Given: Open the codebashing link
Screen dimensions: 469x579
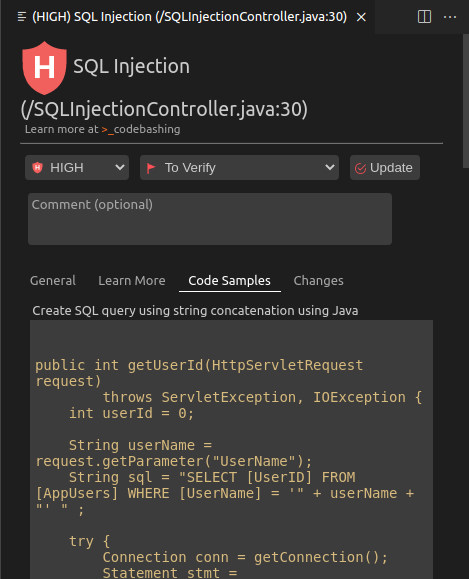Looking at the screenshot, I should coord(141,129).
